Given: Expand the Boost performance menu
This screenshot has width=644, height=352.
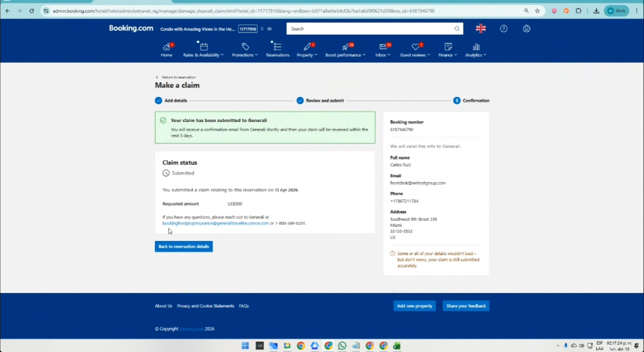Looking at the screenshot, I should [346, 50].
